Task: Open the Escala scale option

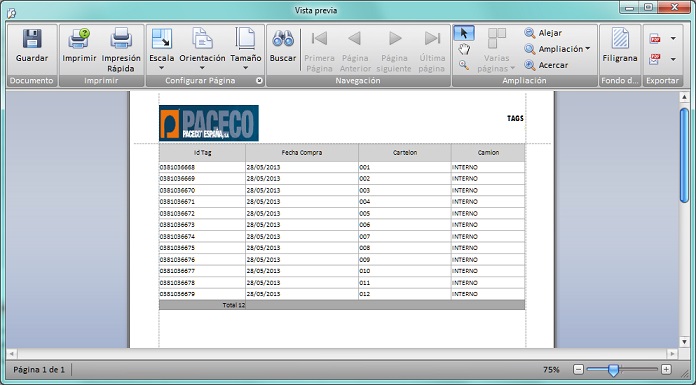Action: [162, 49]
